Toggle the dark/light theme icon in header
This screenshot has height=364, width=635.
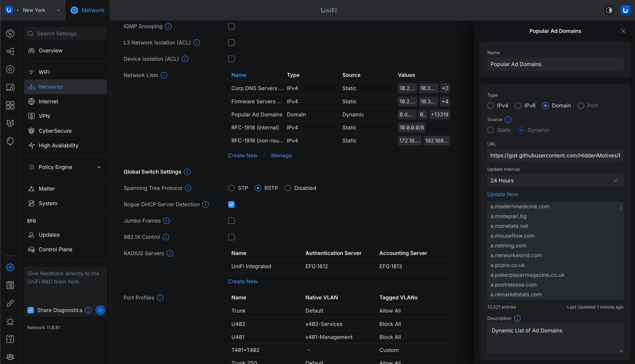(x=609, y=10)
